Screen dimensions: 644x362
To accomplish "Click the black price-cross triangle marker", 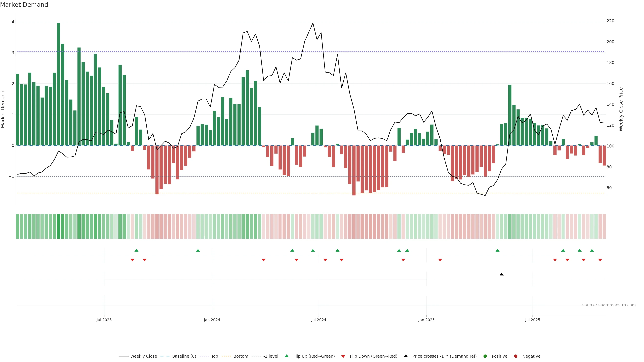I will point(501,274).
